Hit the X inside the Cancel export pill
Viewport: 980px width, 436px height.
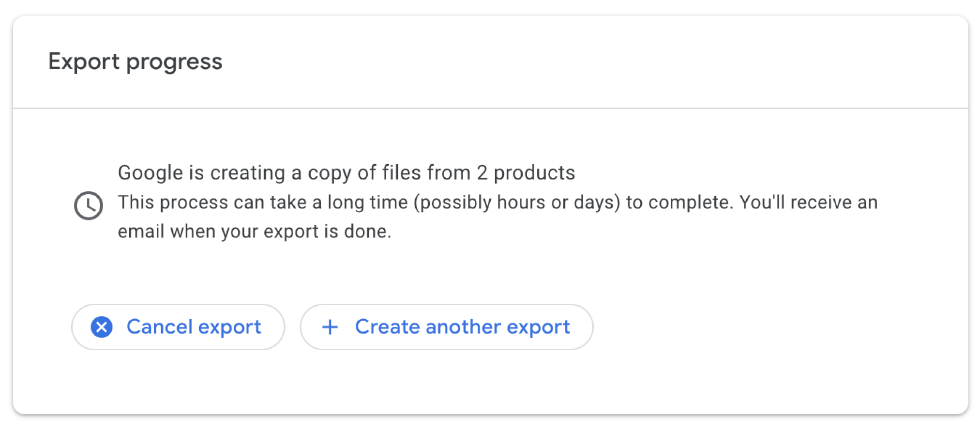103,327
